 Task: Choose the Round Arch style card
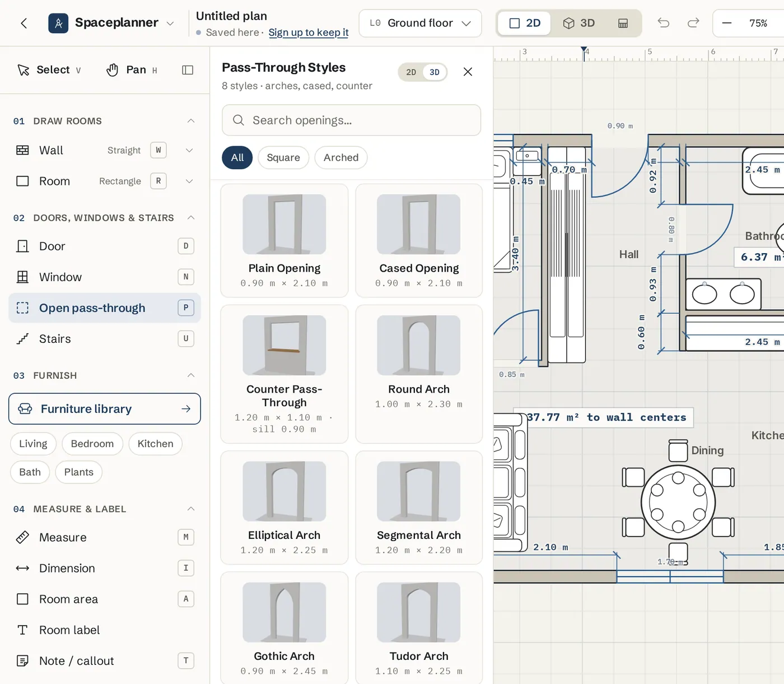pyautogui.click(x=419, y=374)
